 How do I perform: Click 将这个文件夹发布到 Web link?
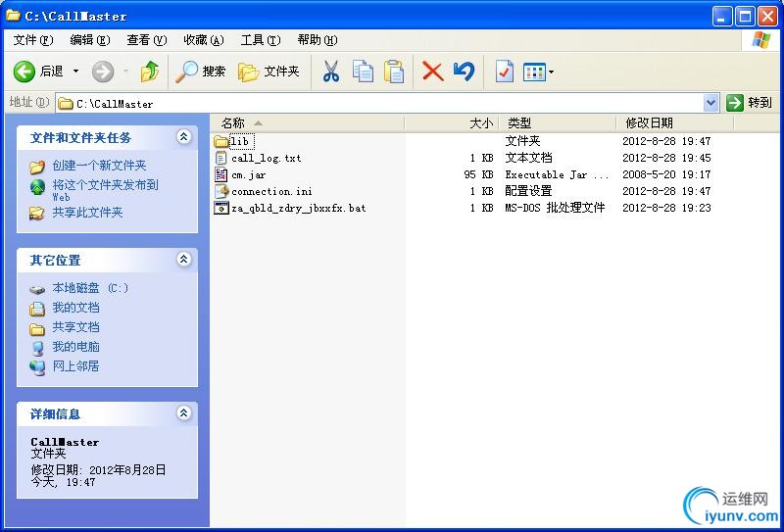[106, 189]
